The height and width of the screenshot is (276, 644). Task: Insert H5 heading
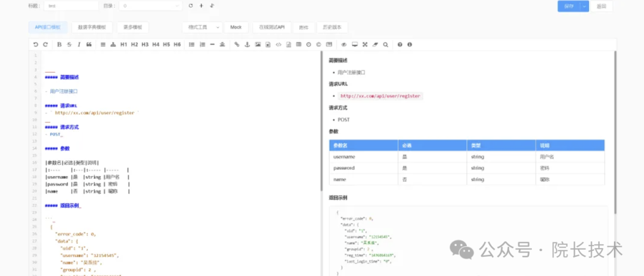click(x=166, y=44)
